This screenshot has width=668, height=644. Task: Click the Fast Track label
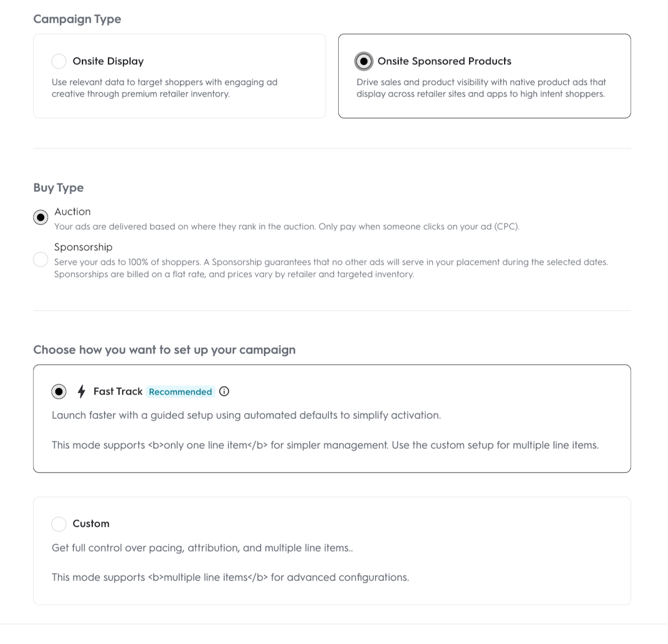click(118, 391)
